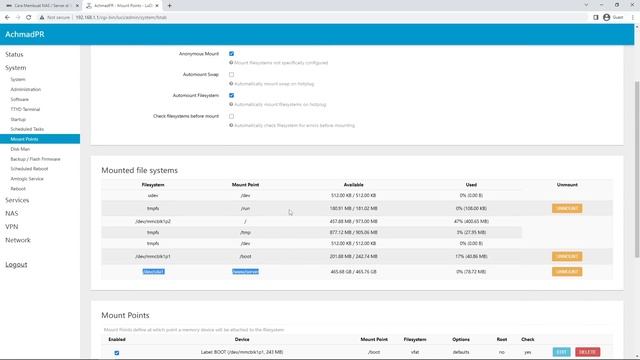The image size is (640, 360).
Task: Close the Cara Membuat NAS tab
Action: point(77,6)
